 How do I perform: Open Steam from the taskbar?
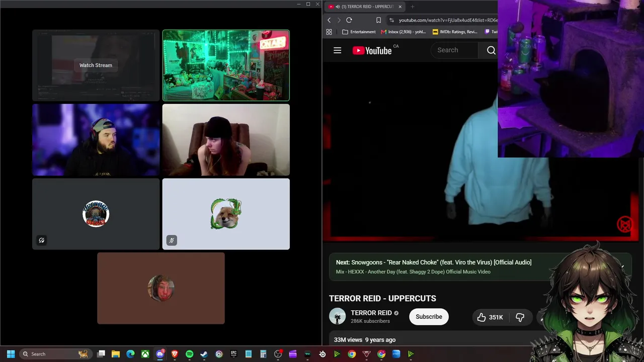pos(204,354)
